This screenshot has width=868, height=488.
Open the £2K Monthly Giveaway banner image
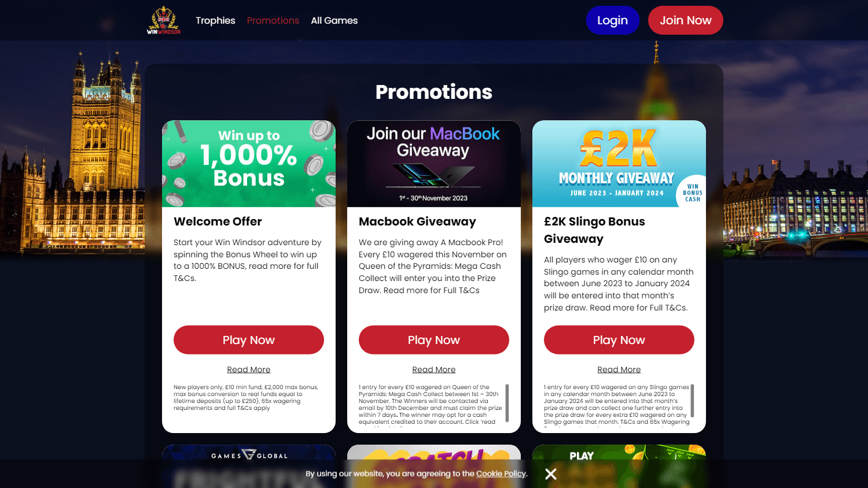[x=619, y=164]
